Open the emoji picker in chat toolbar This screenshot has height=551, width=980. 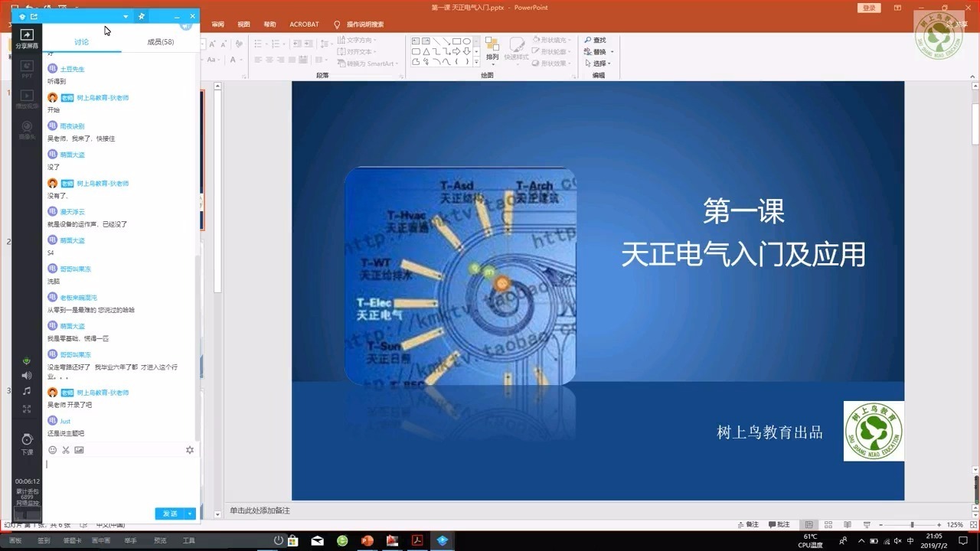point(53,450)
